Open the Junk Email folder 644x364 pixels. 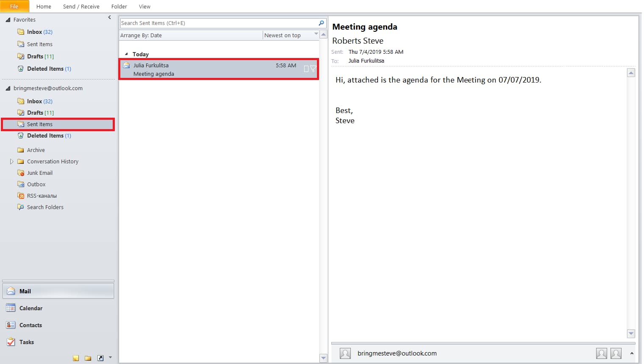35,173
